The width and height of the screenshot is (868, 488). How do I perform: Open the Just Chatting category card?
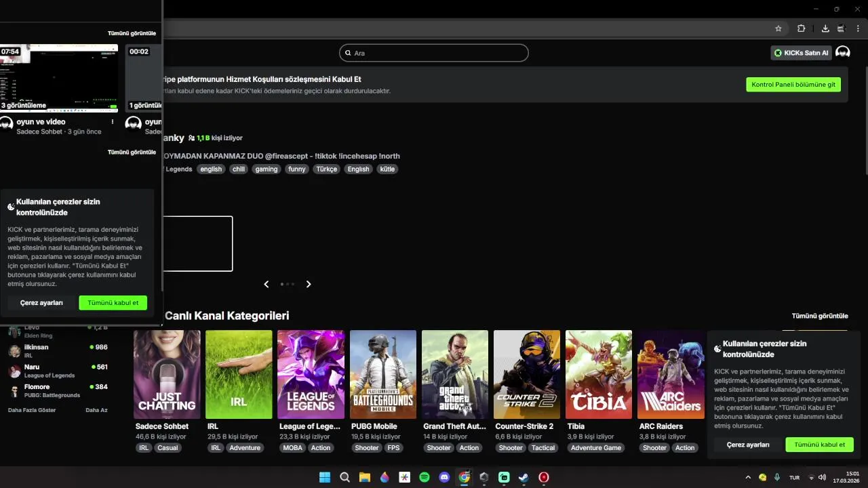point(167,374)
